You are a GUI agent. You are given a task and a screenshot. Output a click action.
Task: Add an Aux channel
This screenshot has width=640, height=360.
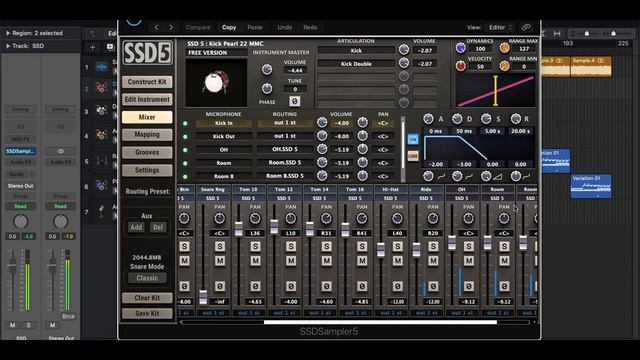pyautogui.click(x=136, y=227)
